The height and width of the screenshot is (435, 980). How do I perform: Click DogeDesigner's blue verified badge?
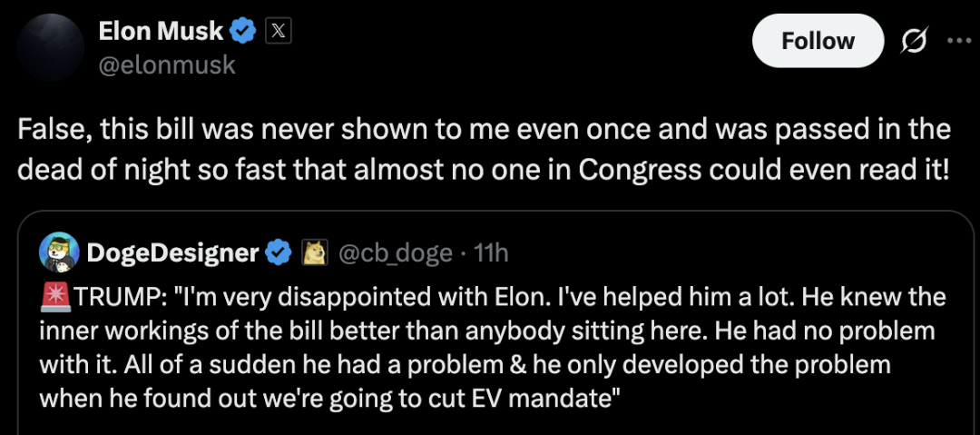point(279,252)
